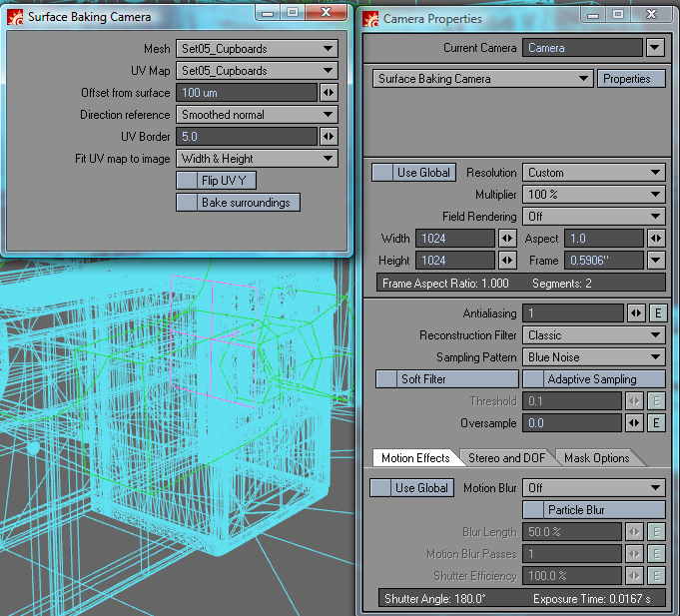Switch to the Stereo and DOF tab
The width and height of the screenshot is (680, 616).
(508, 458)
